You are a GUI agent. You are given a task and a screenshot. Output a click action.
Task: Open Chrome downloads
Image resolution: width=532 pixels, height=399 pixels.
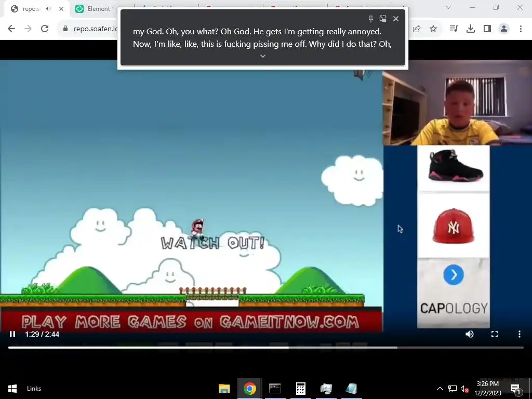pos(470,29)
